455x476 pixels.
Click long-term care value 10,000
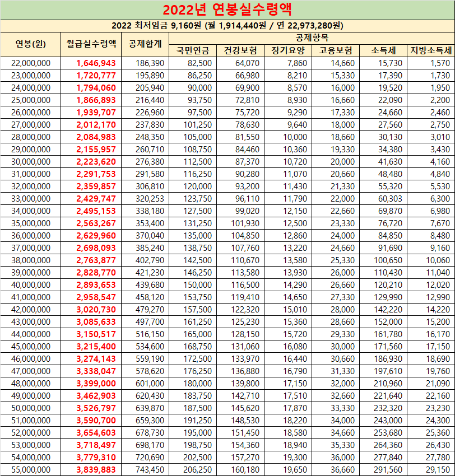coord(295,137)
